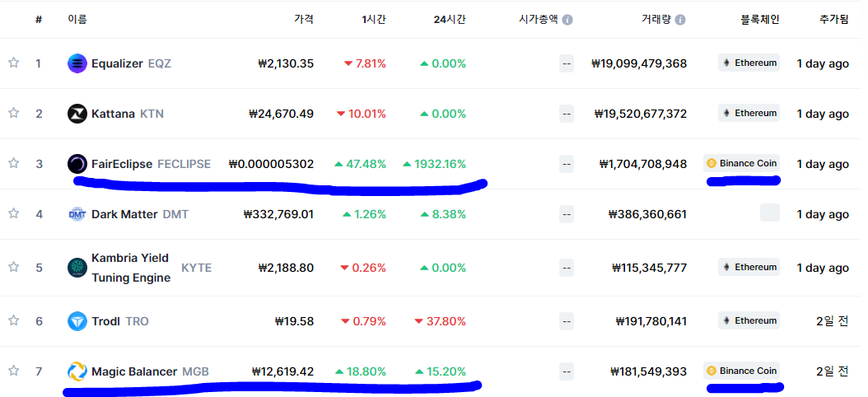Click the Ethereum badge in Kambria row
Viewport: 868px width, 397px height.
tap(749, 267)
